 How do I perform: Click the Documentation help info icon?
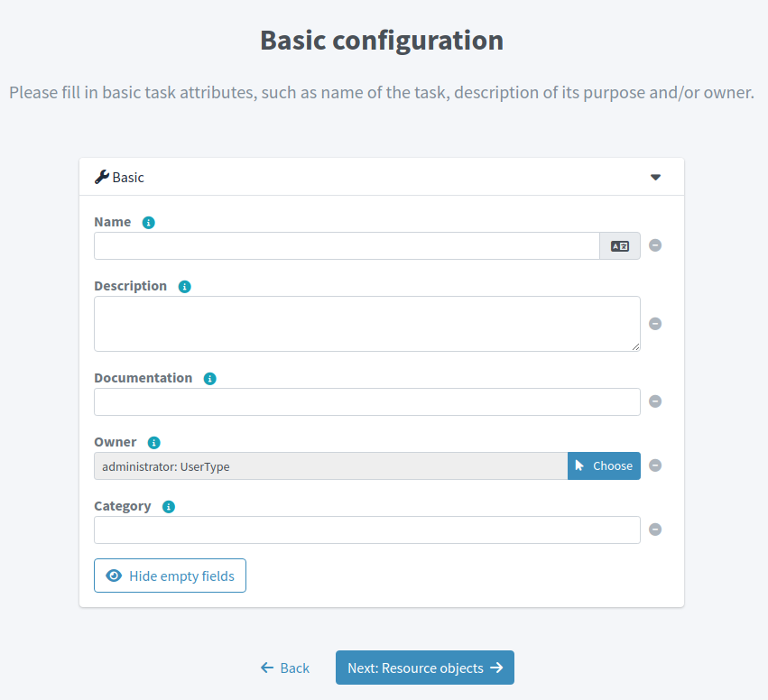pyautogui.click(x=210, y=378)
